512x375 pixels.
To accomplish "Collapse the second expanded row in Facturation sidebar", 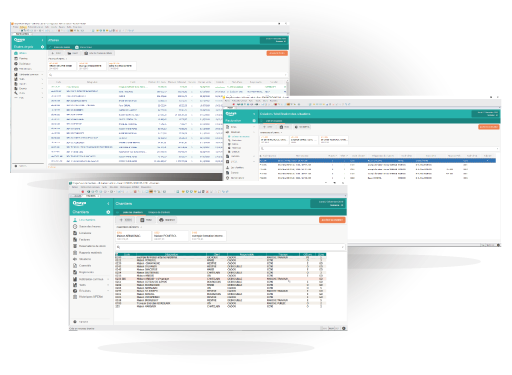I will (x=254, y=132).
